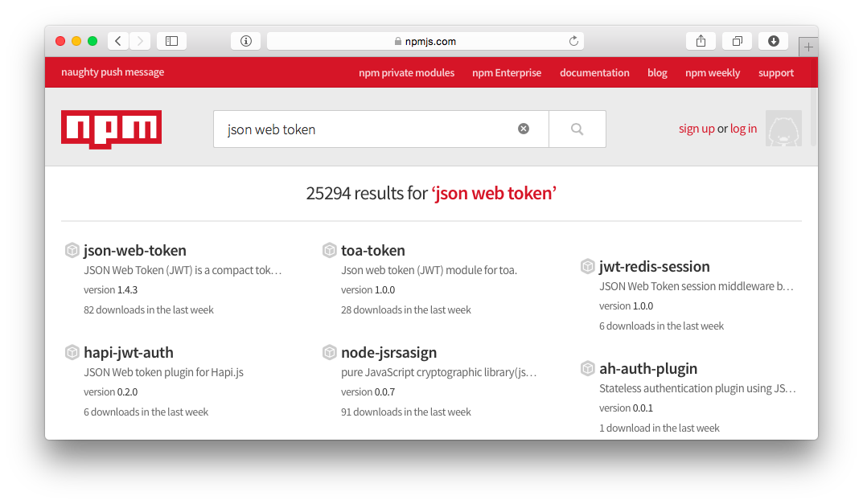
Task: Open the node-jsrsasign package
Action: tap(389, 352)
